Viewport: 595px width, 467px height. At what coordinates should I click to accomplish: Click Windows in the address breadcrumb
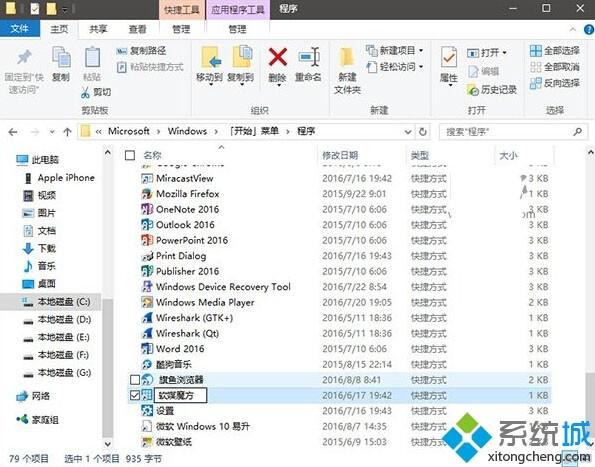coord(187,131)
